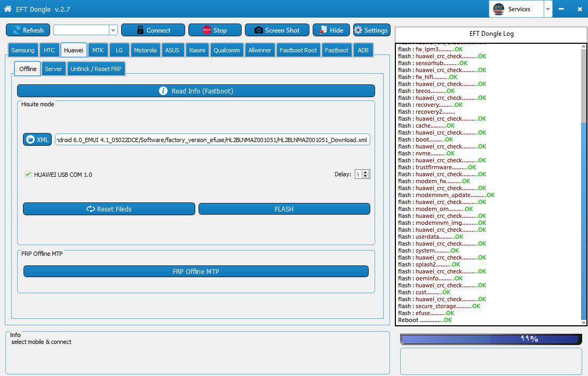Screen dimensions: 588x376
Task: Click the 'Reboot ..............OK' log line
Action: 425,320
